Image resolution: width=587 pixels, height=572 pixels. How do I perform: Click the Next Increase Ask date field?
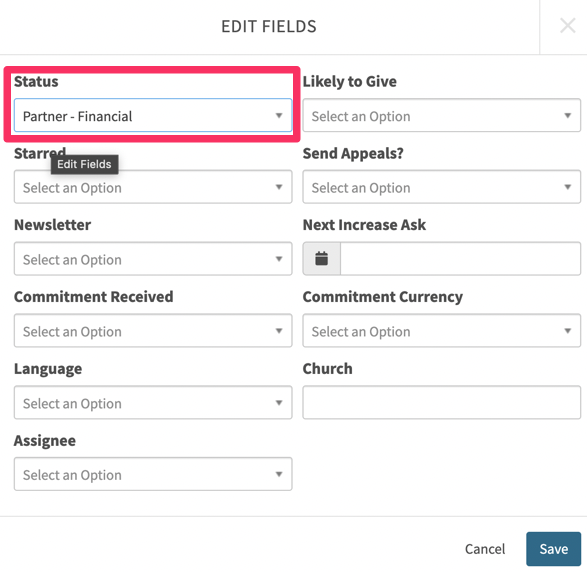[x=460, y=259]
